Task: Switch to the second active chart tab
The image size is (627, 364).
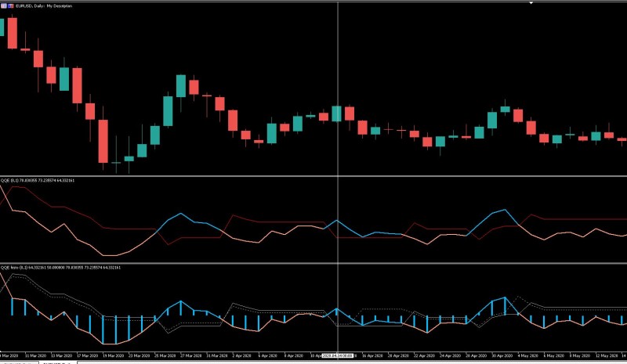Action: [57, 362]
